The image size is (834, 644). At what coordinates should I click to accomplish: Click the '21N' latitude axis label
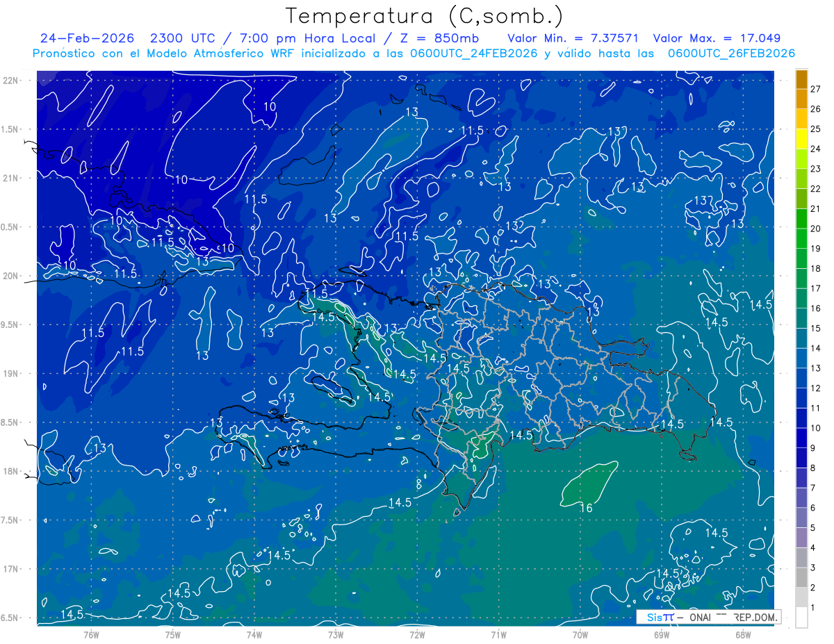click(10, 178)
